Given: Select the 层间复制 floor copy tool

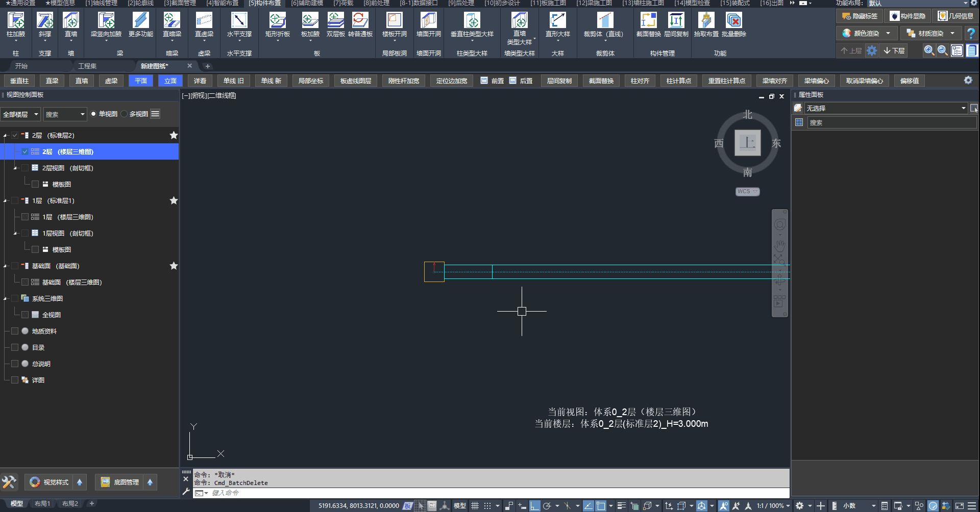Looking at the screenshot, I should tap(676, 25).
